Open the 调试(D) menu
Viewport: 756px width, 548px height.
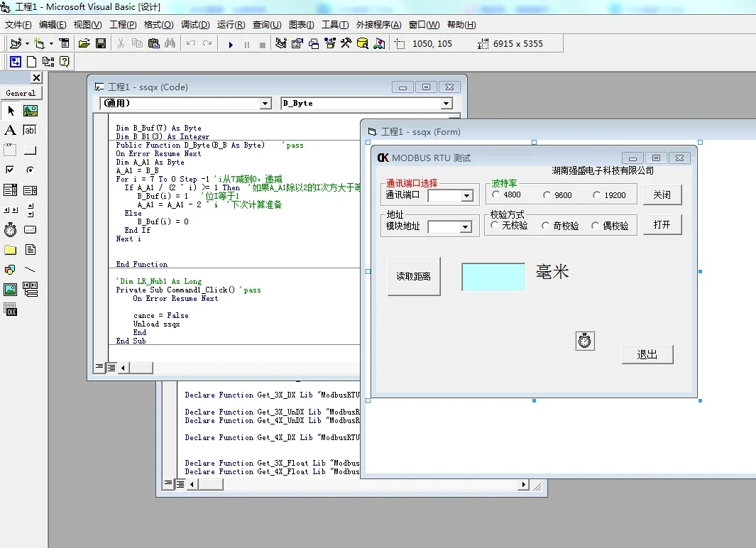195,25
